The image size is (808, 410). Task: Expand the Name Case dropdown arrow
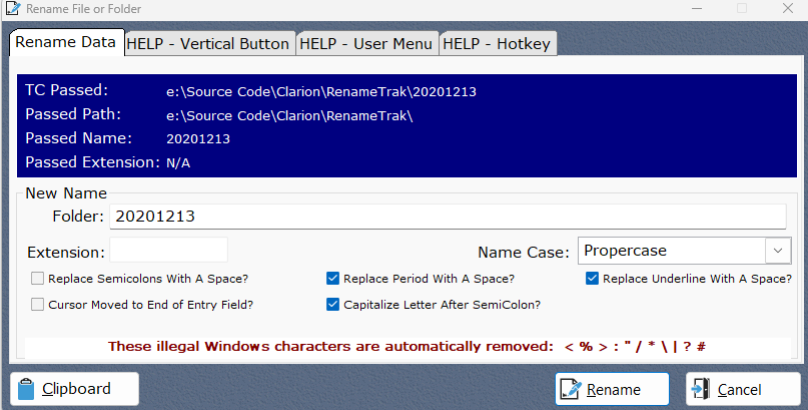[777, 250]
